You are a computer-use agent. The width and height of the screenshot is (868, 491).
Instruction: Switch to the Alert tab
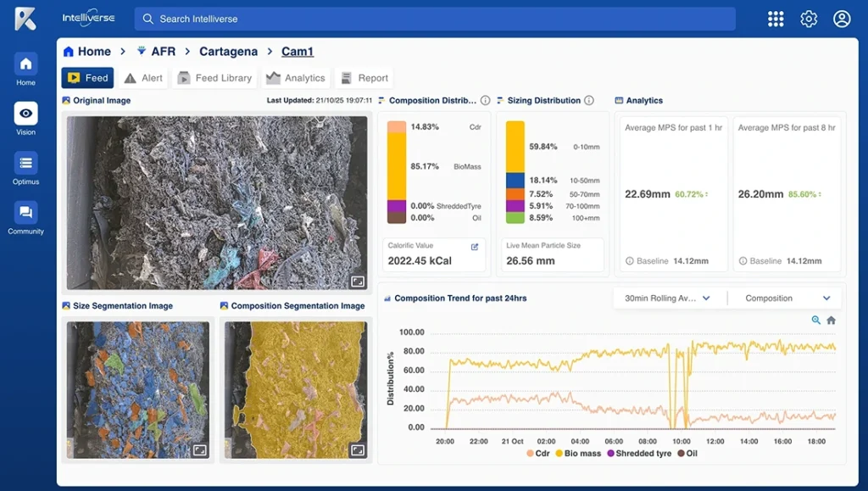click(143, 78)
